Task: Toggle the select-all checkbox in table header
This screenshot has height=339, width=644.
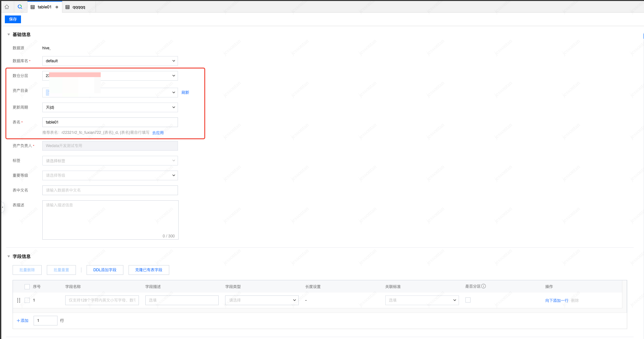Action: [27, 287]
